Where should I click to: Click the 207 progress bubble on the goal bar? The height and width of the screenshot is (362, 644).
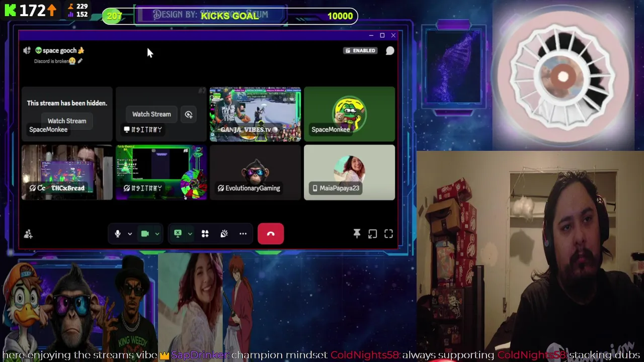pyautogui.click(x=114, y=16)
